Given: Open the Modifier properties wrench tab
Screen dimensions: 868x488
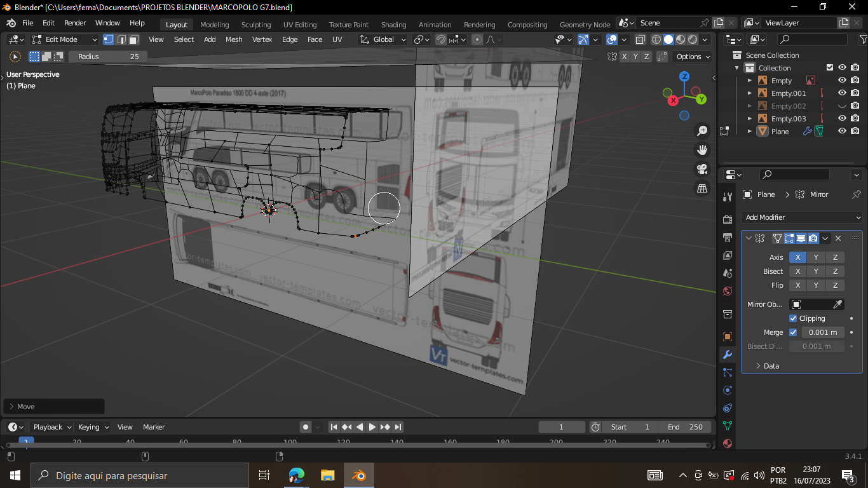Looking at the screenshot, I should coord(728,355).
